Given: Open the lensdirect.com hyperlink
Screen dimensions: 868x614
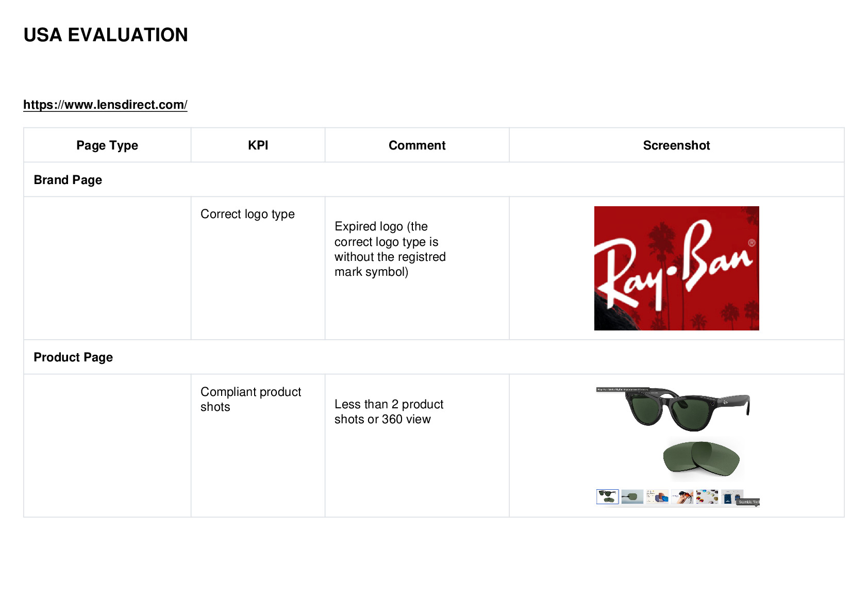Looking at the screenshot, I should click(x=105, y=105).
